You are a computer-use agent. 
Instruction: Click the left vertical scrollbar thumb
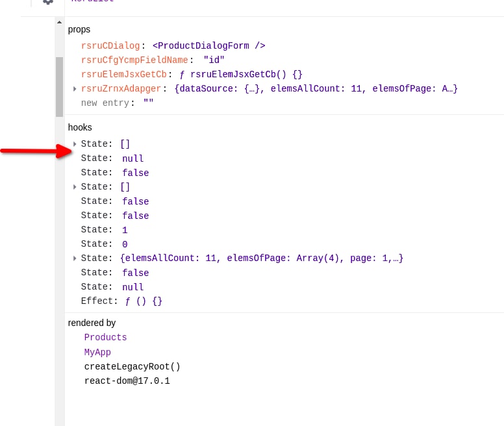pyautogui.click(x=59, y=86)
